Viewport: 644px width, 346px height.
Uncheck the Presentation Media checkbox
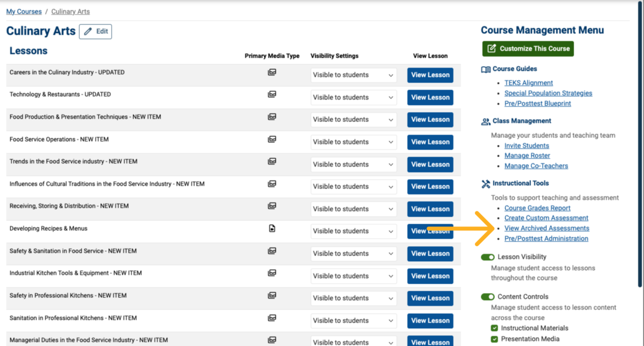point(494,339)
